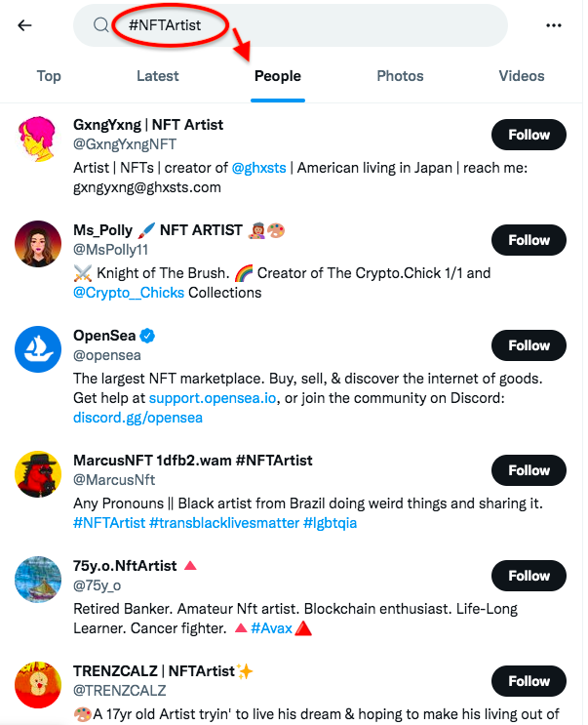588x725 pixels.
Task: Switch to the Latest tab
Action: tap(158, 76)
